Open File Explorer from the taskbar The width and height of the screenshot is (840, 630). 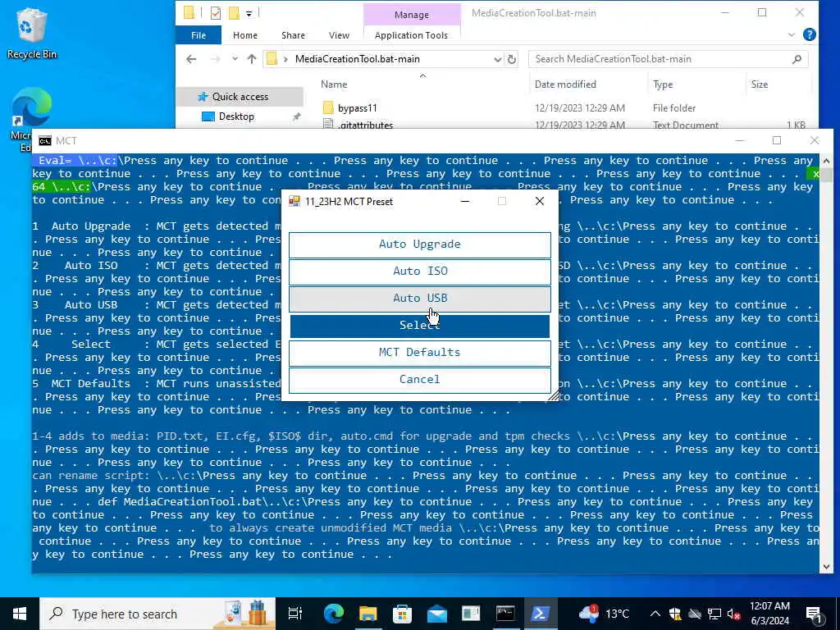coord(367,614)
